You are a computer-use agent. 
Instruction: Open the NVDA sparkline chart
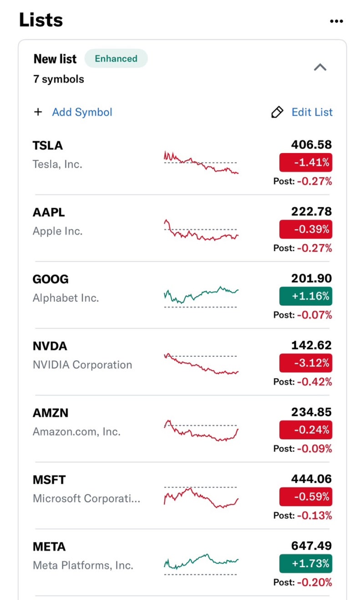pos(201,364)
